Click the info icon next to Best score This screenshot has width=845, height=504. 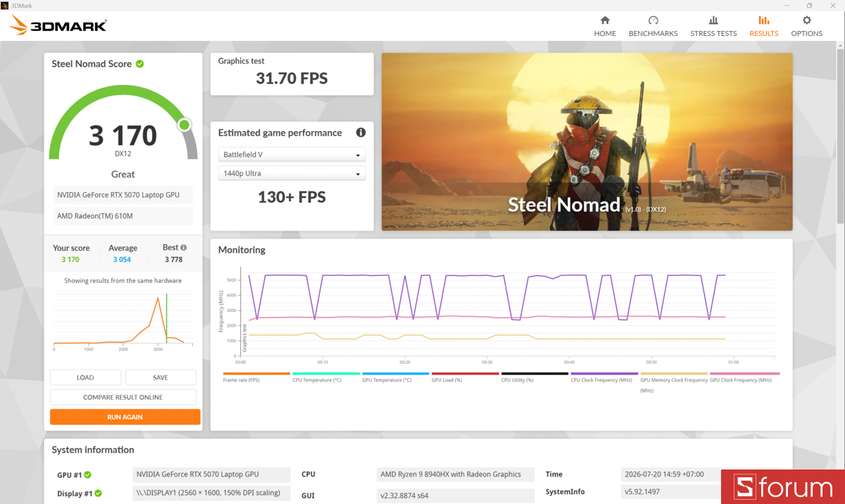[184, 248]
